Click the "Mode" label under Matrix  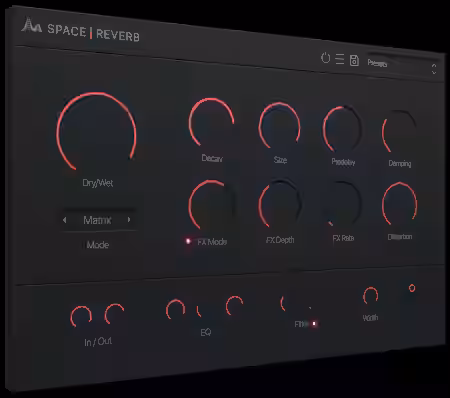point(98,245)
